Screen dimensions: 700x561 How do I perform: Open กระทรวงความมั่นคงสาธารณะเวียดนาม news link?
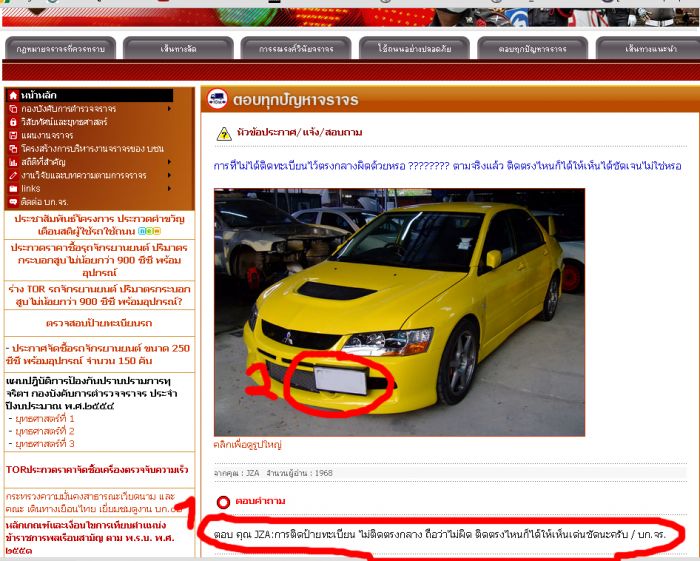94,503
